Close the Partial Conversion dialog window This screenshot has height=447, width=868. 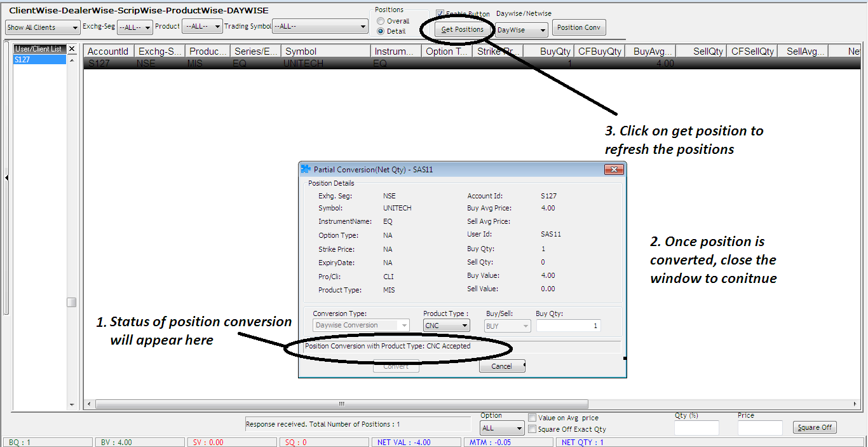click(613, 170)
